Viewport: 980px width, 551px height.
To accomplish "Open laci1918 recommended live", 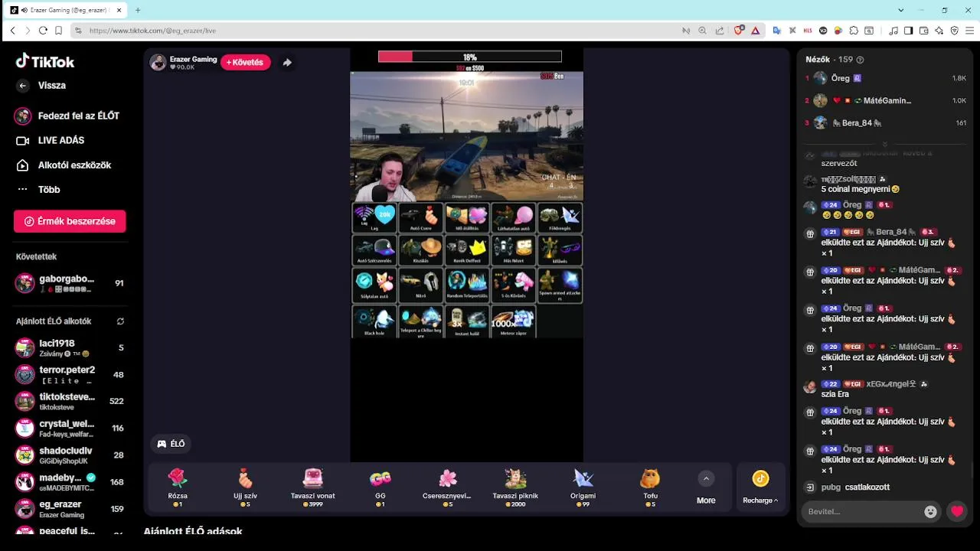I will pyautogui.click(x=70, y=348).
